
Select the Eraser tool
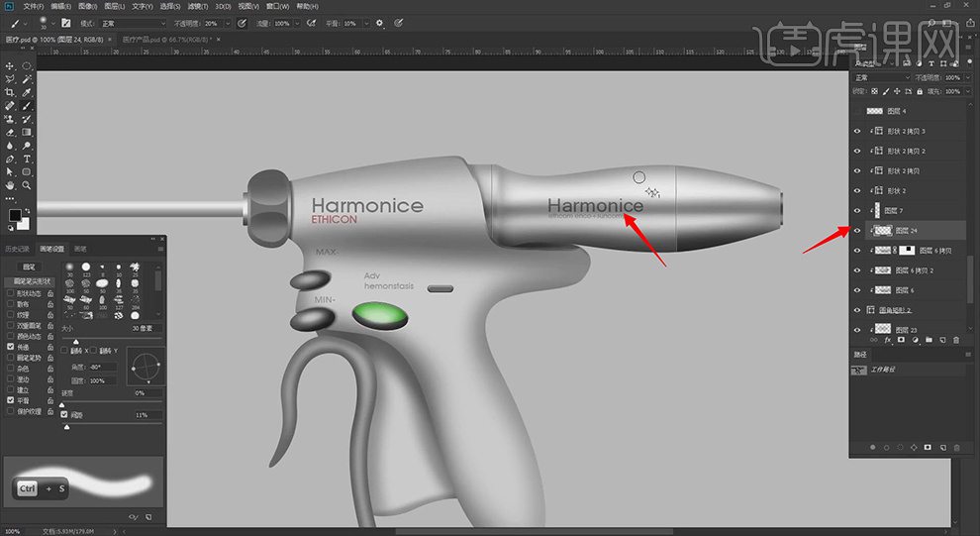(x=9, y=133)
